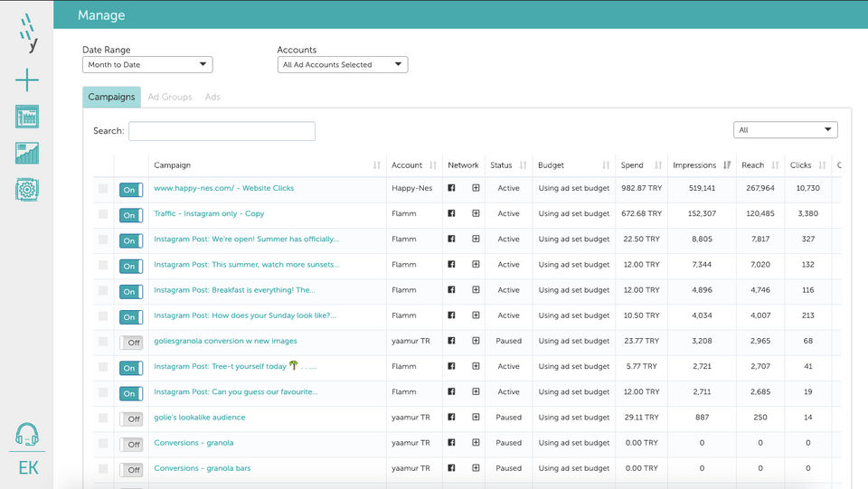The image size is (868, 489).
Task: Tick the checkbox for www.happy-nes.com campaign
Action: pyautogui.click(x=103, y=189)
